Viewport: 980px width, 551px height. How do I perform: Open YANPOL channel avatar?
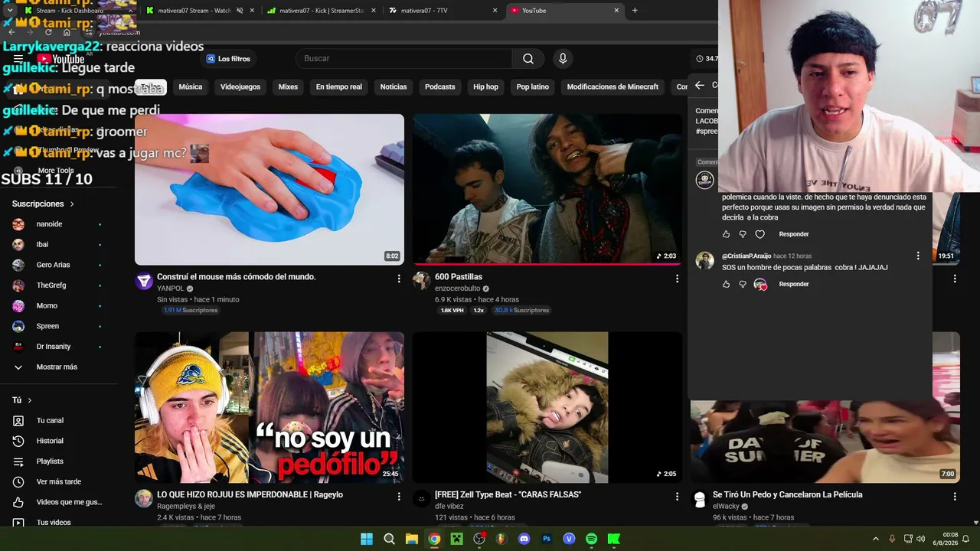pyautogui.click(x=144, y=281)
